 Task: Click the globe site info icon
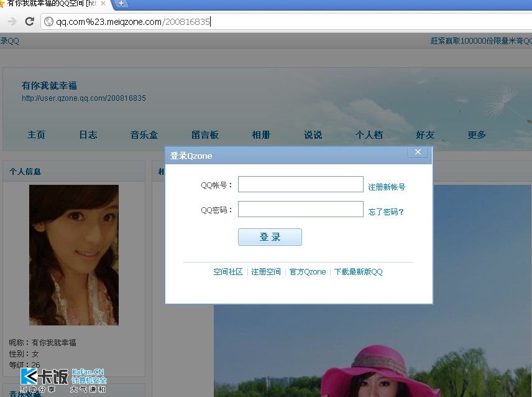pos(49,22)
